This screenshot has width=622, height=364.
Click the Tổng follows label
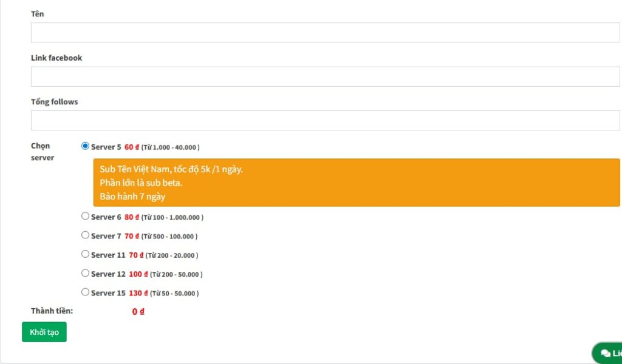(55, 102)
